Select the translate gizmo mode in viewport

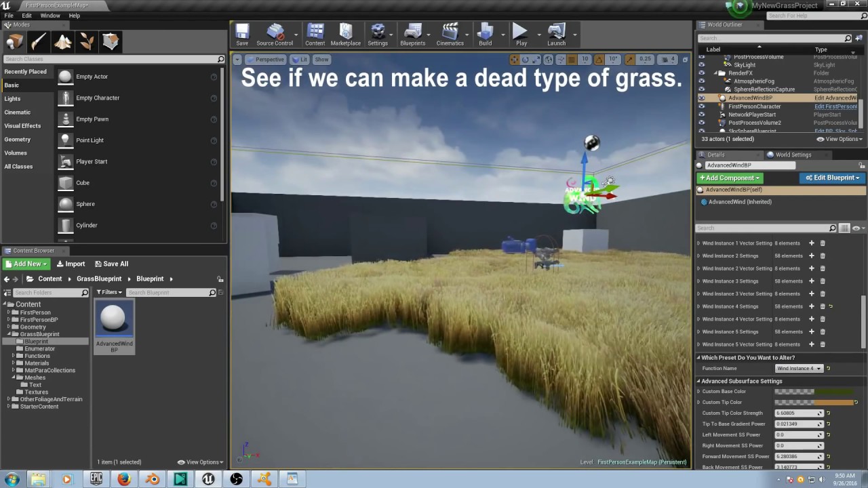514,60
